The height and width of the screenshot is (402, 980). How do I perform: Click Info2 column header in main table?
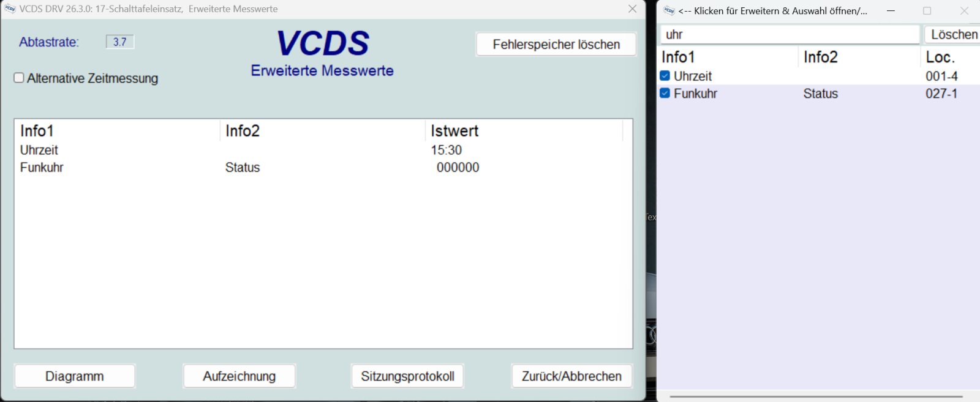coord(322,131)
